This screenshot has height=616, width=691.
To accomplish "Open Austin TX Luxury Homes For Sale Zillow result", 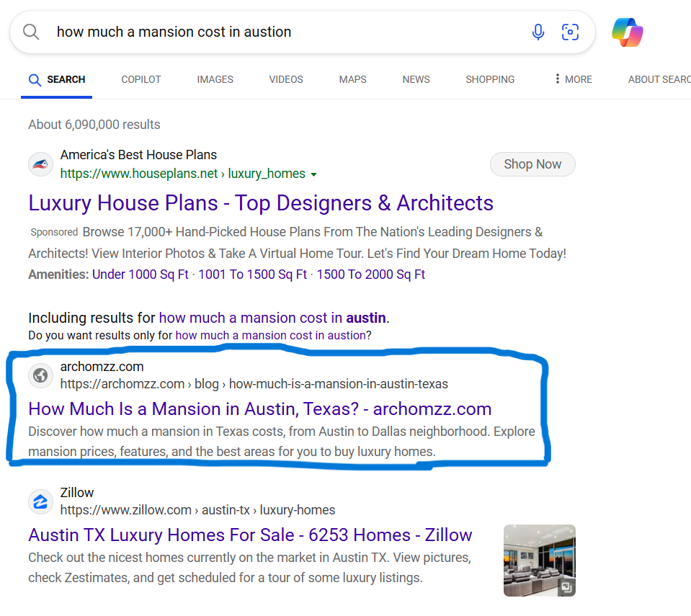I will point(250,535).
